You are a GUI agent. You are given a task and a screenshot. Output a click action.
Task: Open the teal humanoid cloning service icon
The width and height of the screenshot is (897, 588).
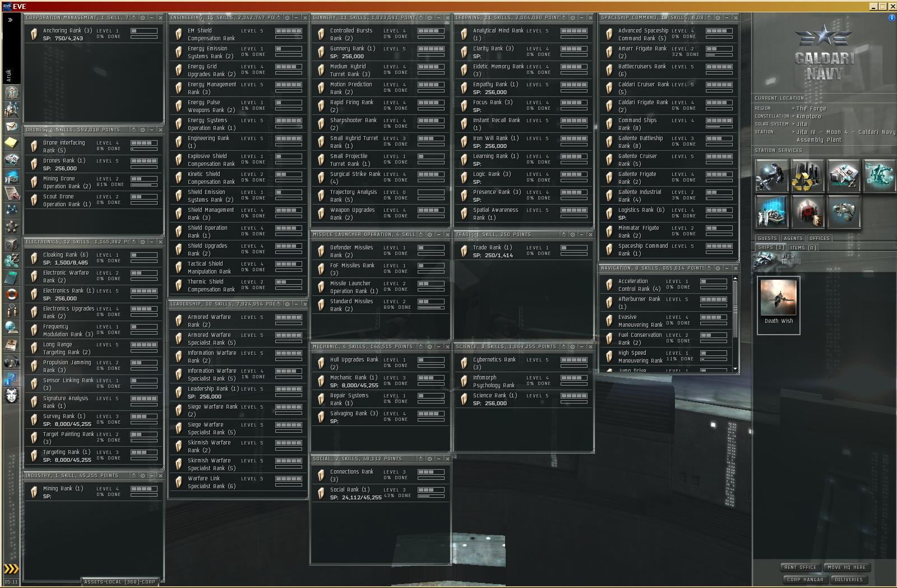(879, 176)
